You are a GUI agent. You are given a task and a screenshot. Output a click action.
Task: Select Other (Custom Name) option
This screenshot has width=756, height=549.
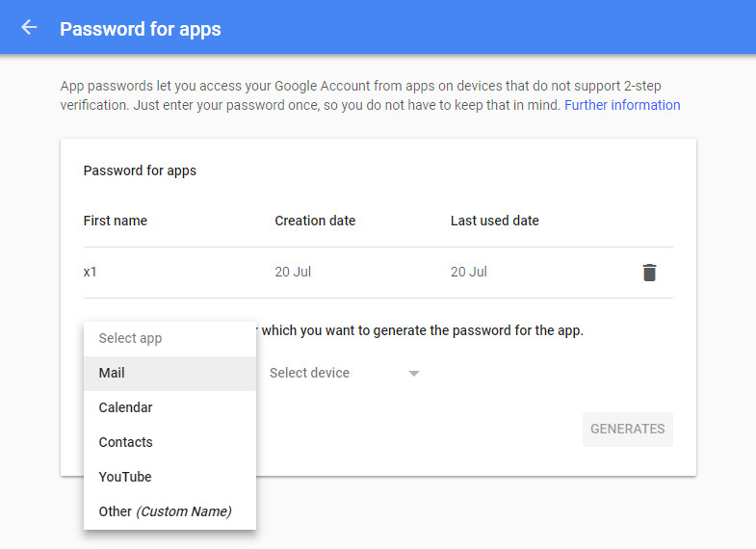click(169, 511)
